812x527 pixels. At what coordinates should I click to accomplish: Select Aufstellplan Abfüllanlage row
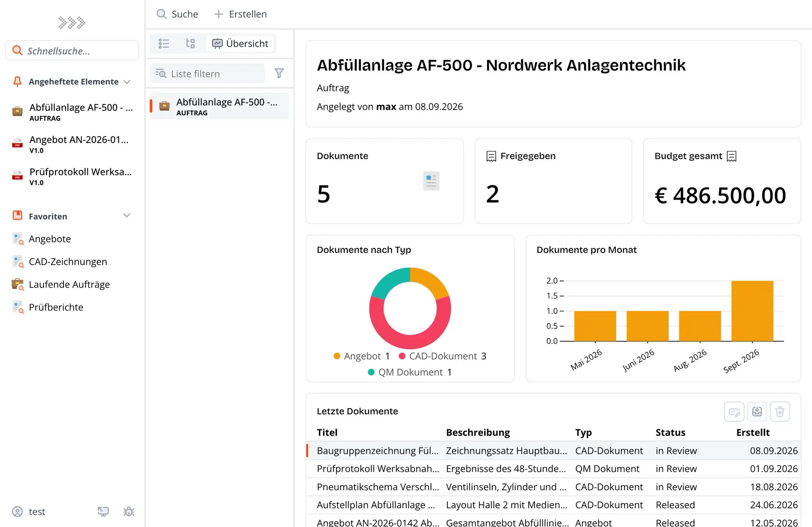[553, 505]
